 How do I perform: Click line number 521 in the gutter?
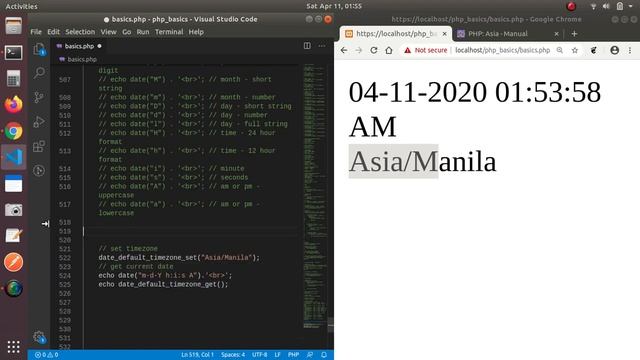tap(65, 249)
